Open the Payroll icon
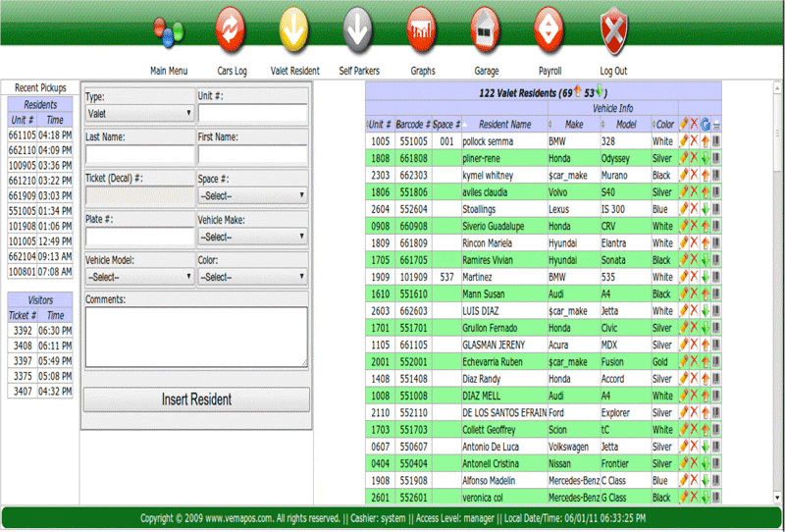The height and width of the screenshot is (532, 785). point(549,29)
